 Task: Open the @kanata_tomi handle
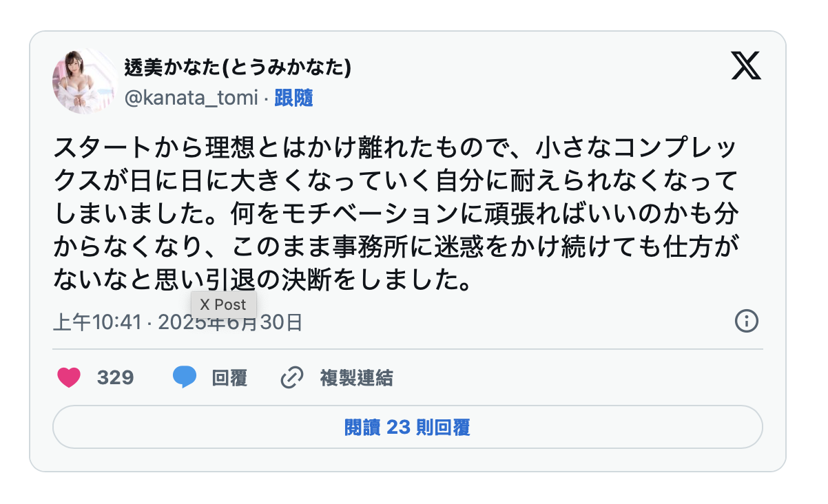(x=191, y=98)
